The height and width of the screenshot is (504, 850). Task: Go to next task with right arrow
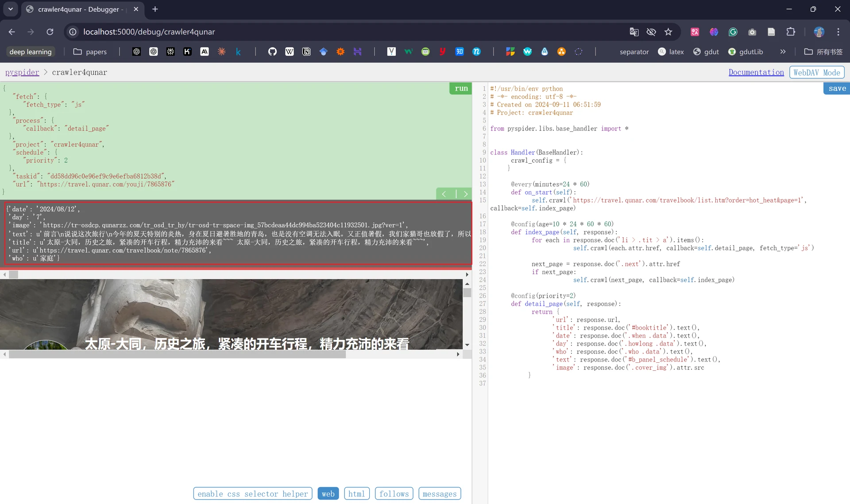465,194
